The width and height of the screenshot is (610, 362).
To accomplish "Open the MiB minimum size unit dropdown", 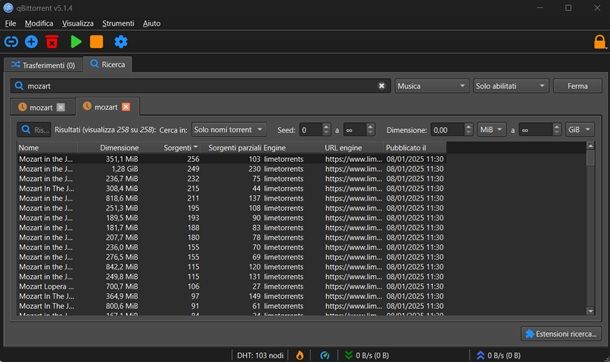I will pyautogui.click(x=491, y=130).
